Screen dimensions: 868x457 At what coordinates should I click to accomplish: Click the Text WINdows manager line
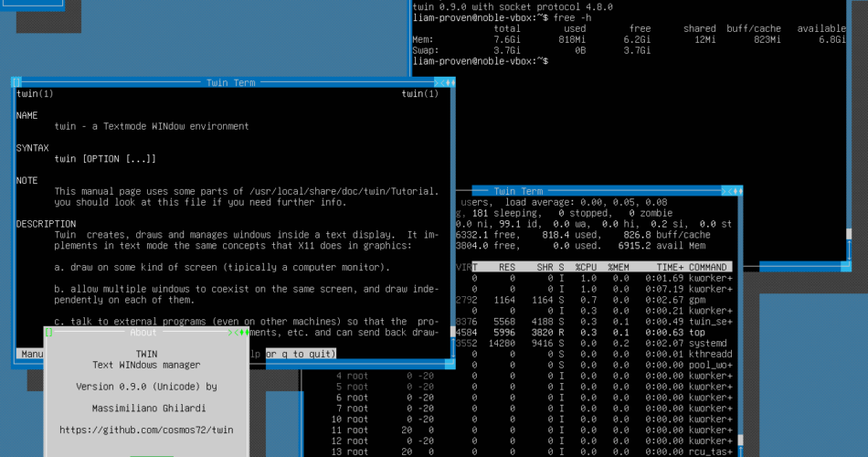(x=146, y=365)
